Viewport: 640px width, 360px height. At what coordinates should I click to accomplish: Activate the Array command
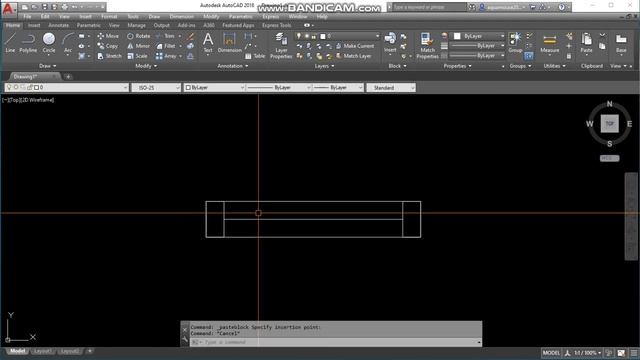point(167,56)
